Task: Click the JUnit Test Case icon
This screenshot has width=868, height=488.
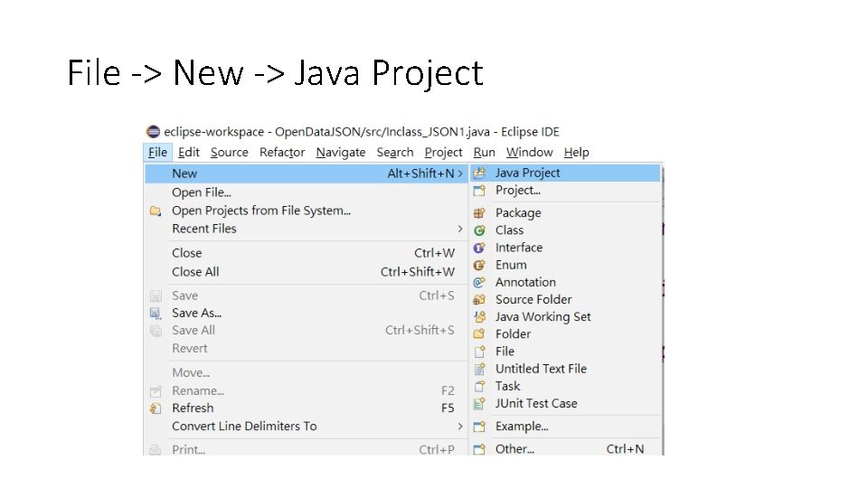Action: (x=479, y=404)
